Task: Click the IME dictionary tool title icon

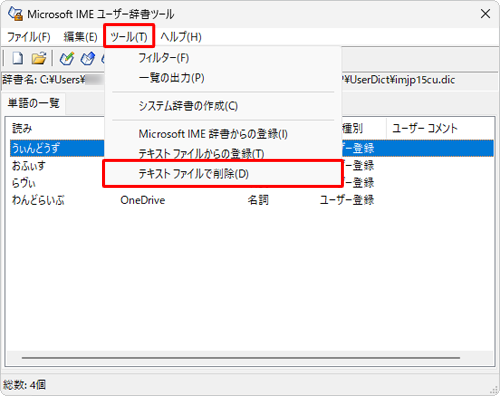Action: point(15,14)
